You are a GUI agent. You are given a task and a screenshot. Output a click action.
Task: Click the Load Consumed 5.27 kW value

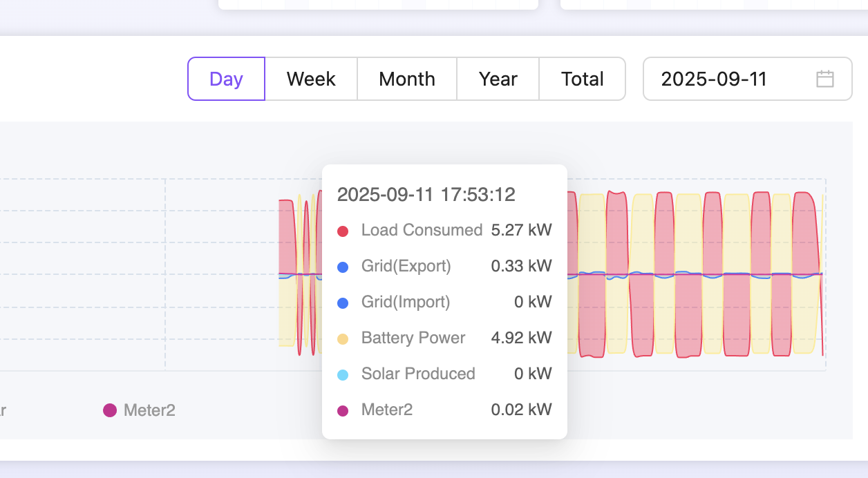pyautogui.click(x=521, y=230)
